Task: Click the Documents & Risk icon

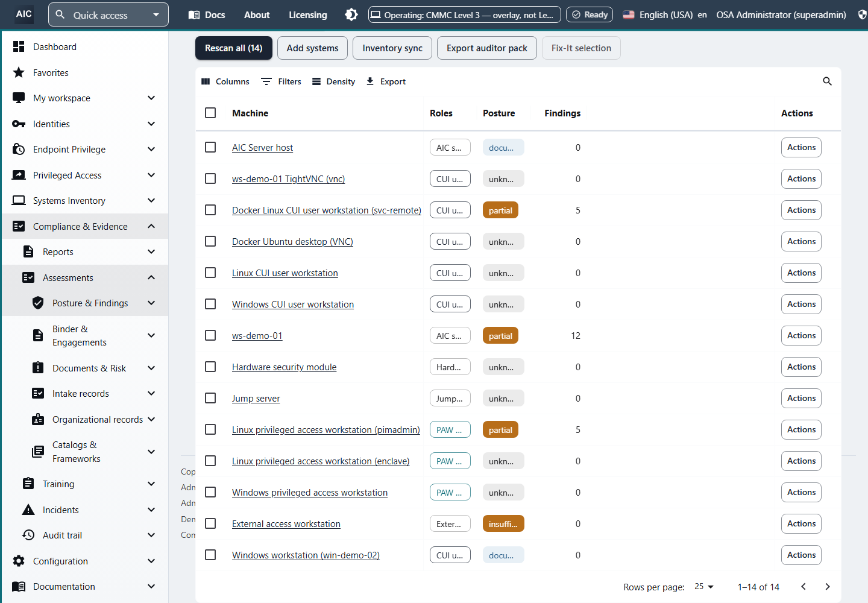Action: 38,368
